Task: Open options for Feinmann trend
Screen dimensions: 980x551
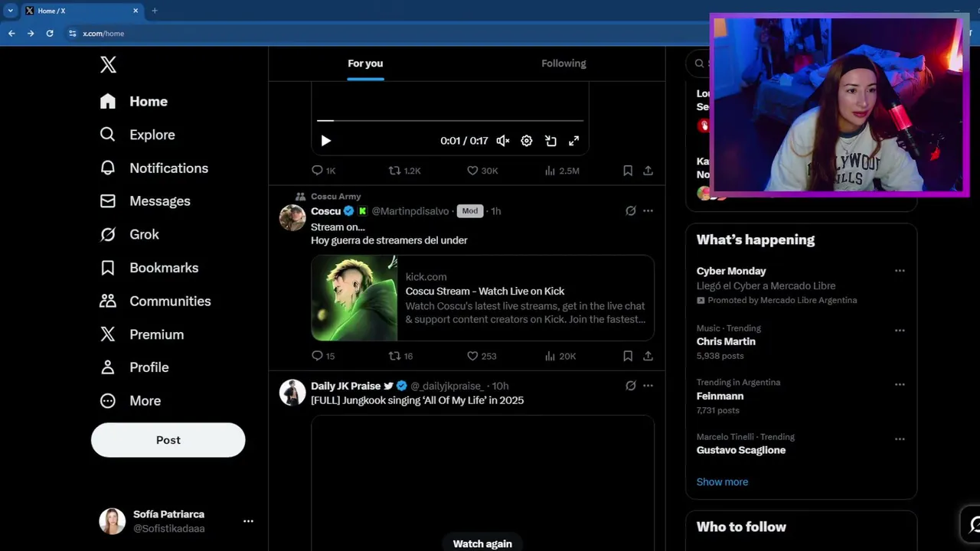Action: pyautogui.click(x=900, y=385)
